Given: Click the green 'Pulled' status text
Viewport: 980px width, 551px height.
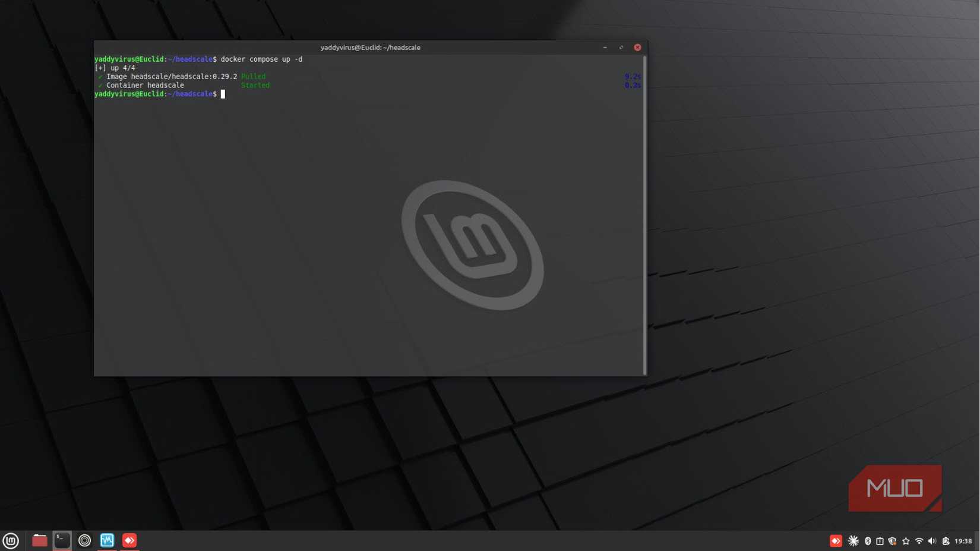Looking at the screenshot, I should (x=253, y=77).
